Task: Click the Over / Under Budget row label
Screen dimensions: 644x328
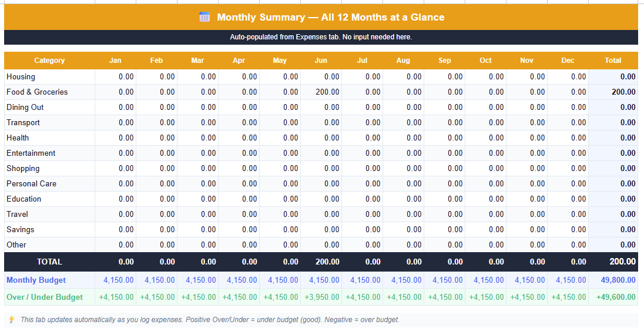Action: pos(49,297)
